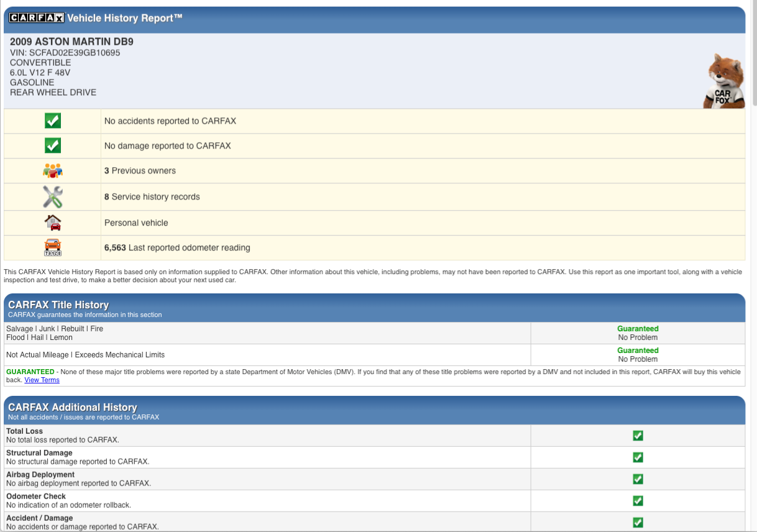Click "No indication of an odometer rollback."
This screenshot has width=757, height=532.
coord(69,505)
